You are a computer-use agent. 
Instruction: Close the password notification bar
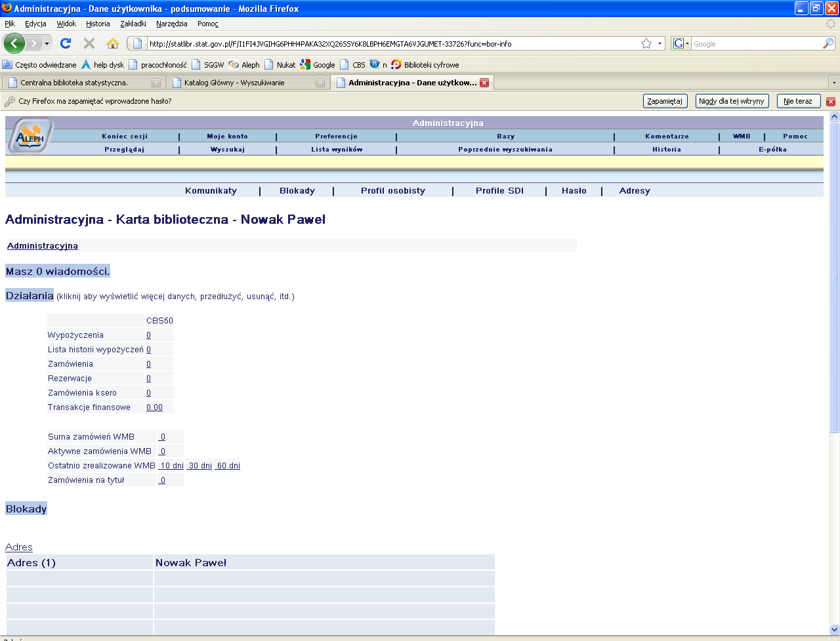831,102
